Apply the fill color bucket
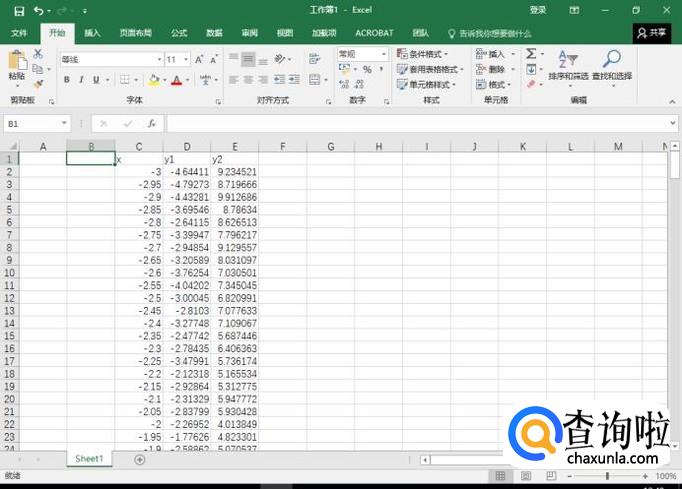 pyautogui.click(x=154, y=80)
